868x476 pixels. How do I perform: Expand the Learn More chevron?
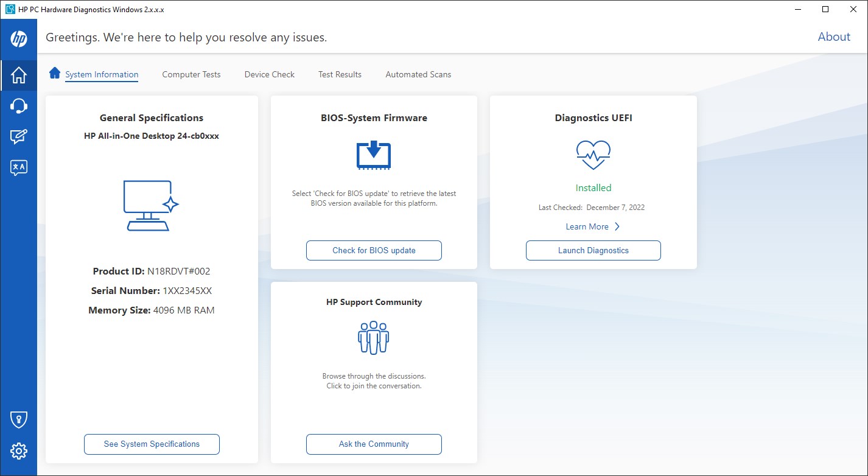pos(617,226)
